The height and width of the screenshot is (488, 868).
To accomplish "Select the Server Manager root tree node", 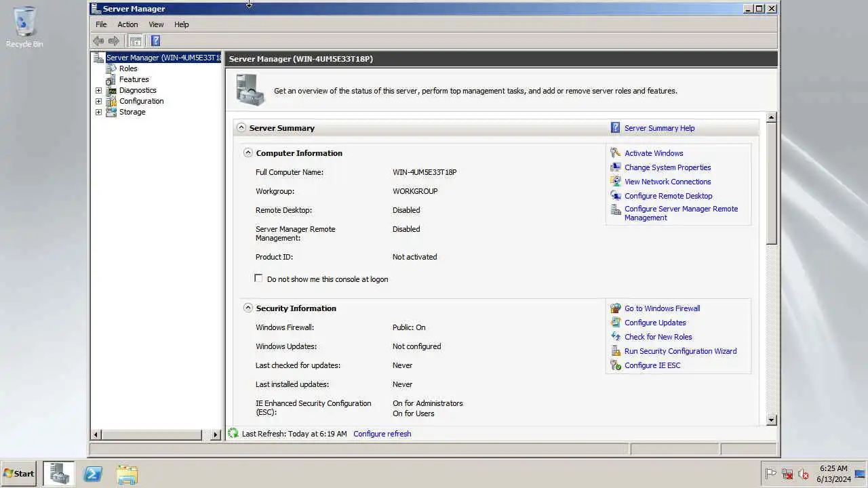I will (x=163, y=58).
